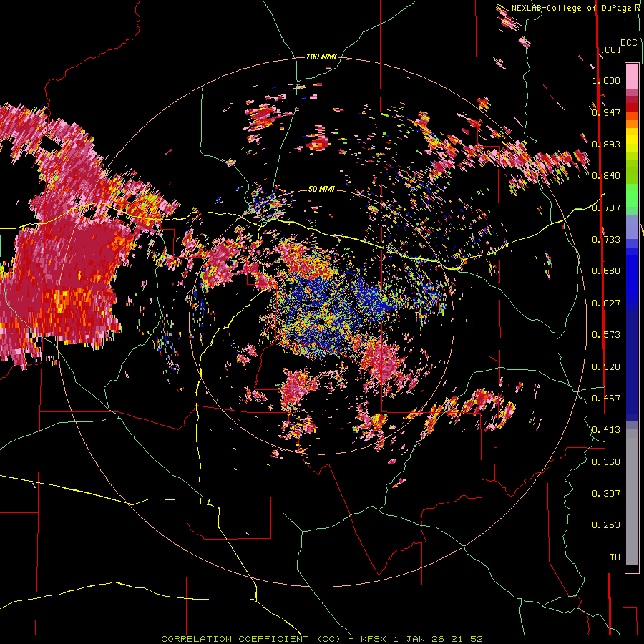
Task: Pick the pink band atop the color scale
Action: tap(632, 76)
